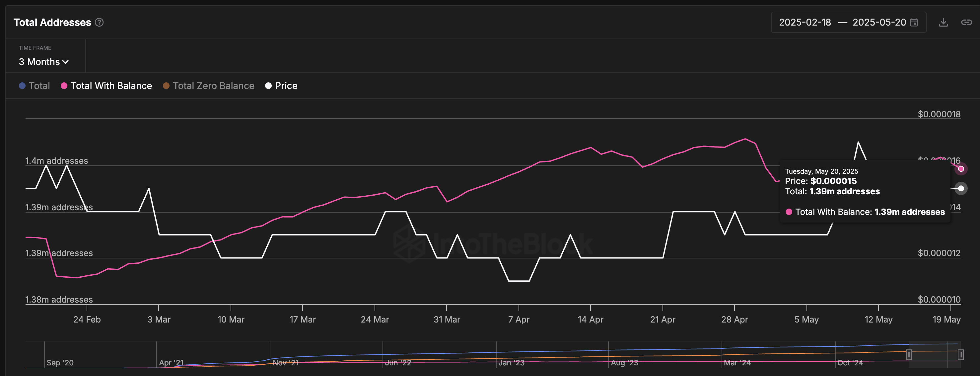The height and width of the screenshot is (376, 980).
Task: Click the 5 May axis label
Action: (x=806, y=319)
